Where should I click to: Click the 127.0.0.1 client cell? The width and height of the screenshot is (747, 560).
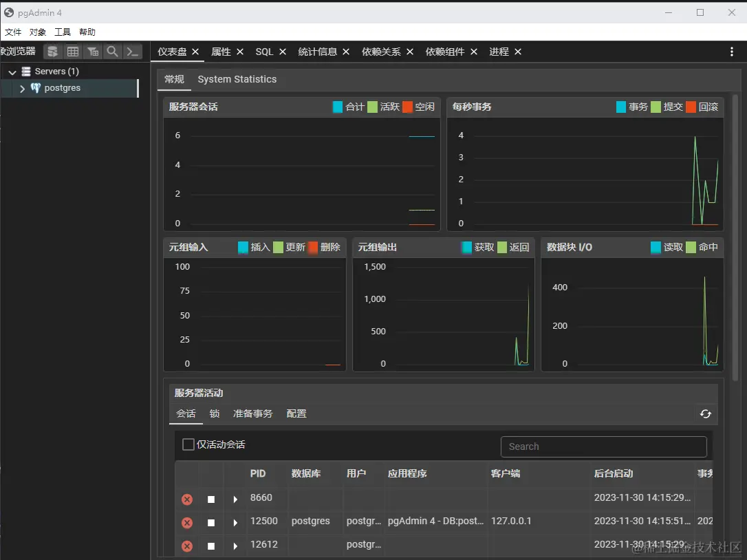pyautogui.click(x=510, y=521)
